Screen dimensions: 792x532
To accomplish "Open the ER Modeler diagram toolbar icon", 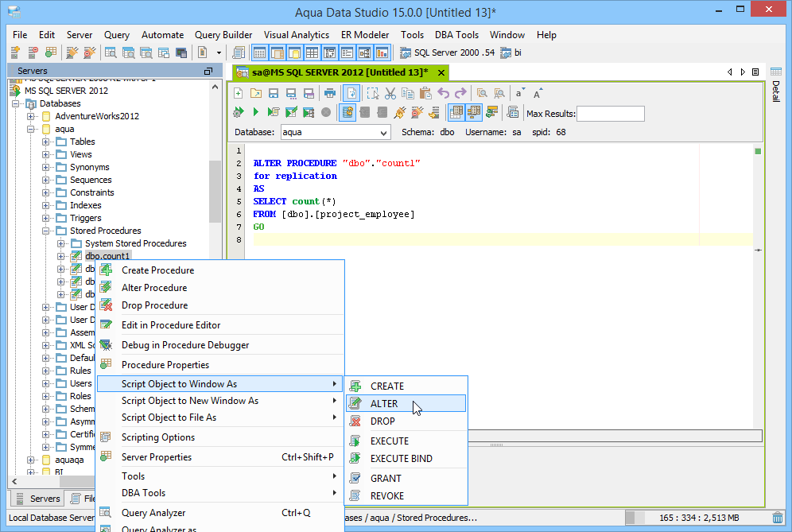I will (365, 52).
